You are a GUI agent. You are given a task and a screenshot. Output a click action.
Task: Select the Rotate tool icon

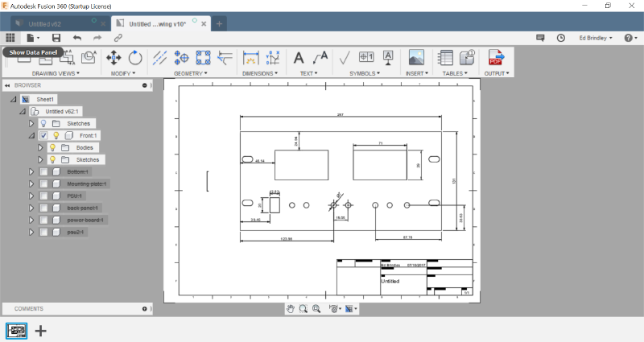coord(135,57)
